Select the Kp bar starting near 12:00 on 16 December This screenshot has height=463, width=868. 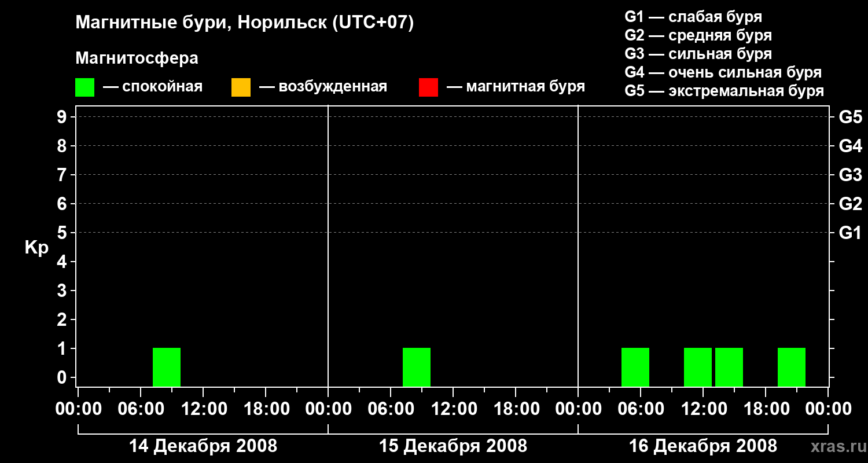click(698, 367)
